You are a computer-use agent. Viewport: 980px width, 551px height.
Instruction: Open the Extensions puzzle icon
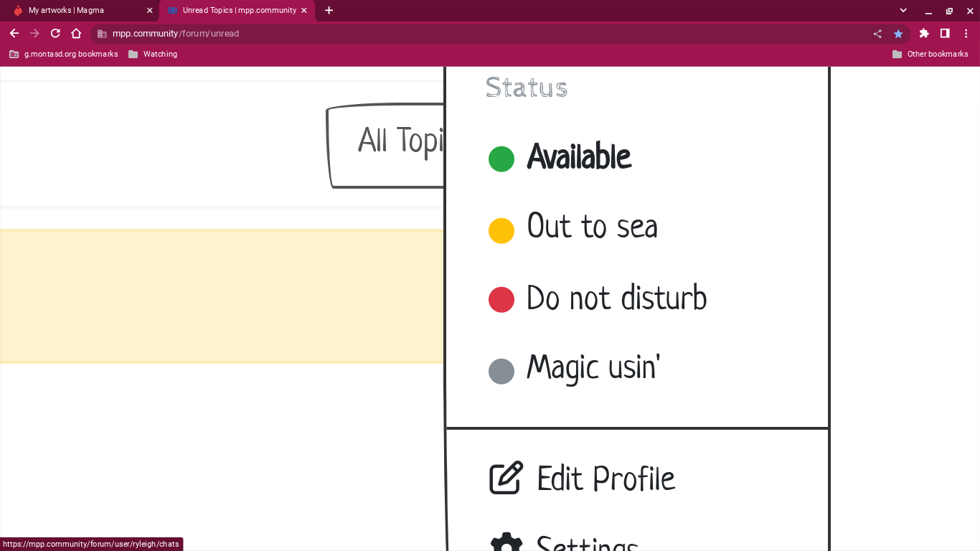924,34
